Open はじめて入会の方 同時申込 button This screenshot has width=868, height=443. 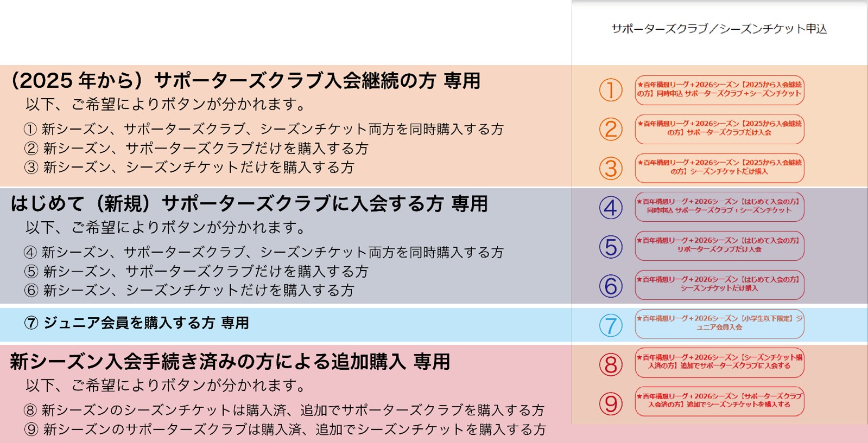719,207
